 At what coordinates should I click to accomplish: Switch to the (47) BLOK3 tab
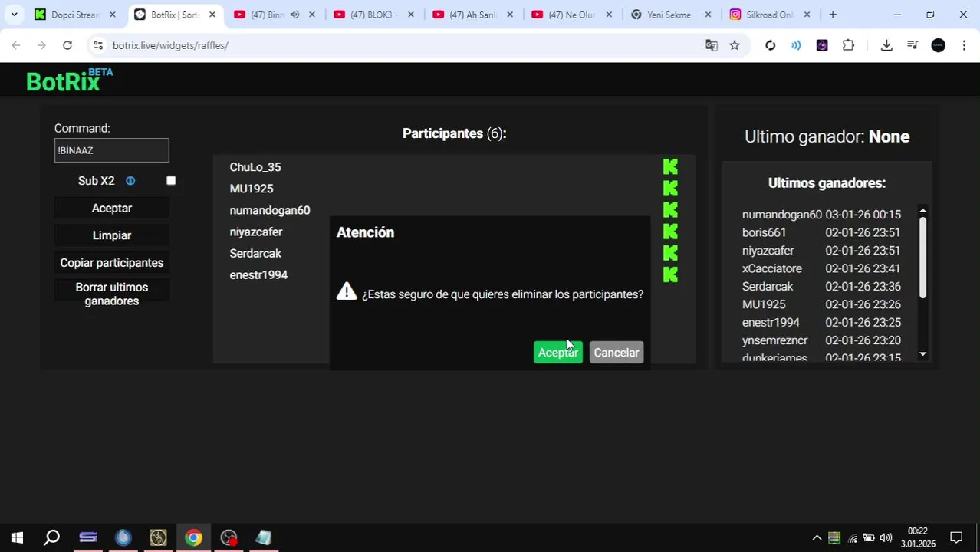click(x=373, y=15)
